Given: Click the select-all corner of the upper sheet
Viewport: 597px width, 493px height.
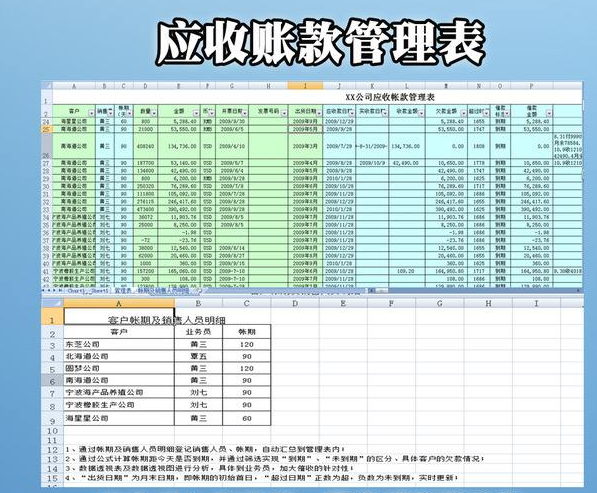Looking at the screenshot, I should point(46,85).
